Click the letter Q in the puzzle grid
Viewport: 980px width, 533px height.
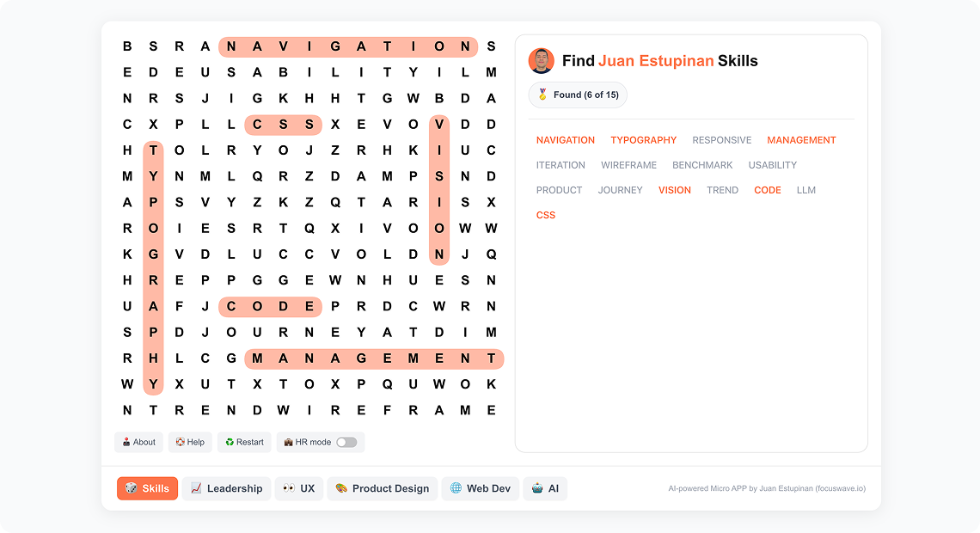(x=256, y=176)
